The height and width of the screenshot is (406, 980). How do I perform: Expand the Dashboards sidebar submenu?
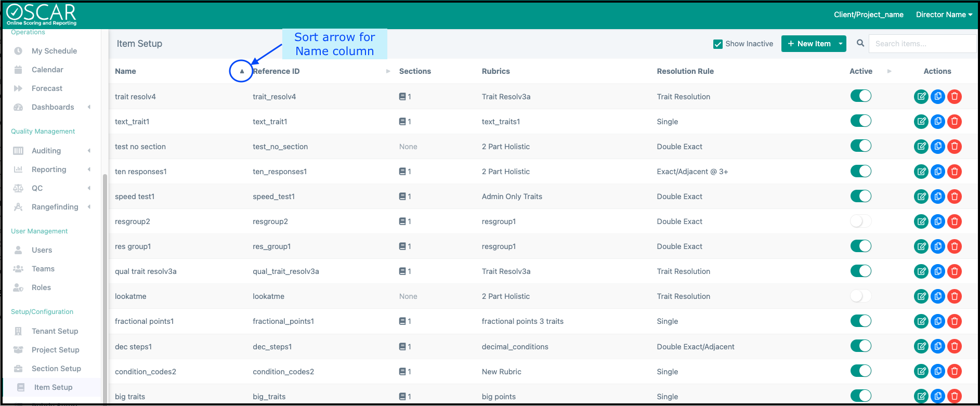click(89, 107)
